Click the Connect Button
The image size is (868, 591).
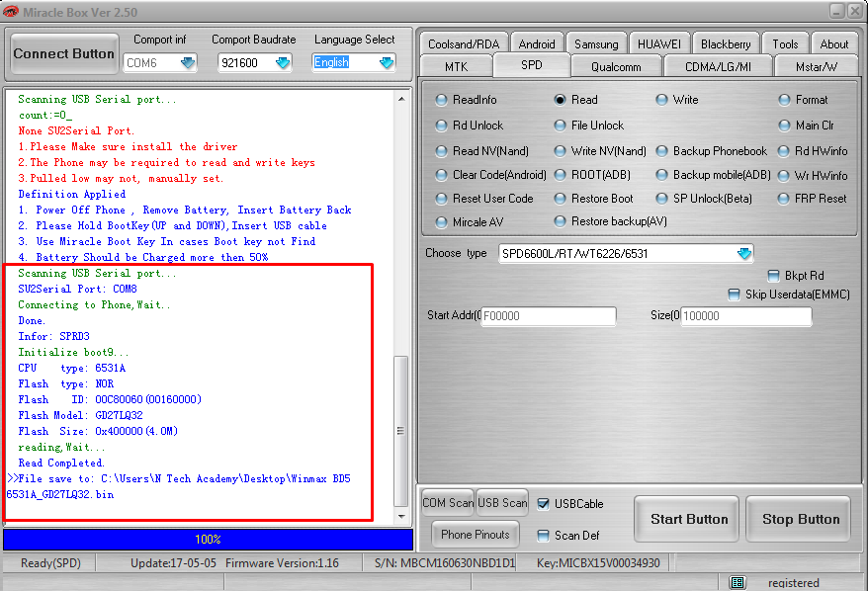click(63, 53)
